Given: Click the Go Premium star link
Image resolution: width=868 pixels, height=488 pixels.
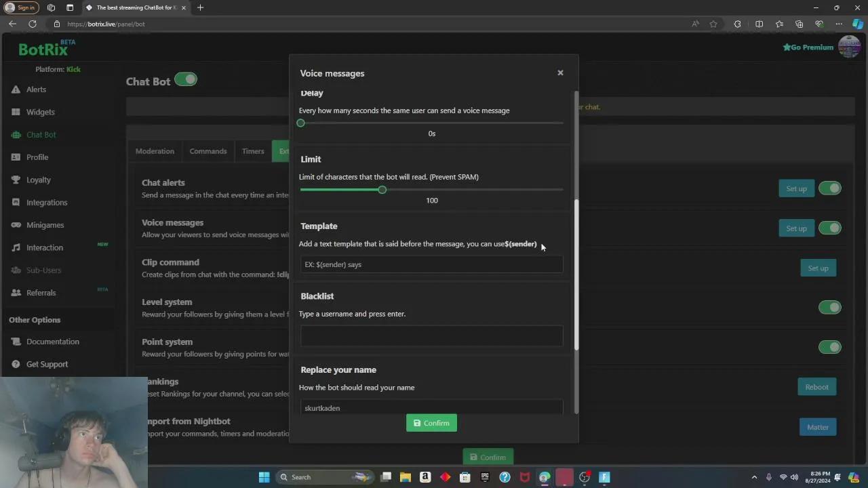Looking at the screenshot, I should (x=808, y=47).
